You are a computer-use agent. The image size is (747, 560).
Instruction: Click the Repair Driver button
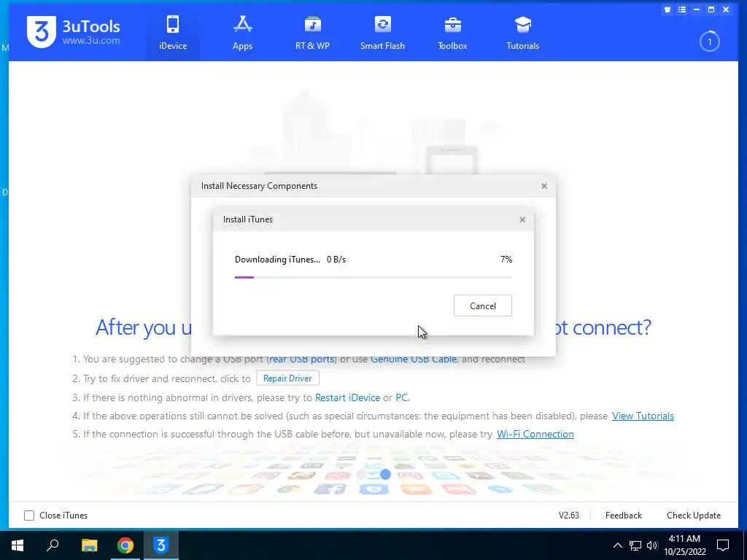click(287, 378)
